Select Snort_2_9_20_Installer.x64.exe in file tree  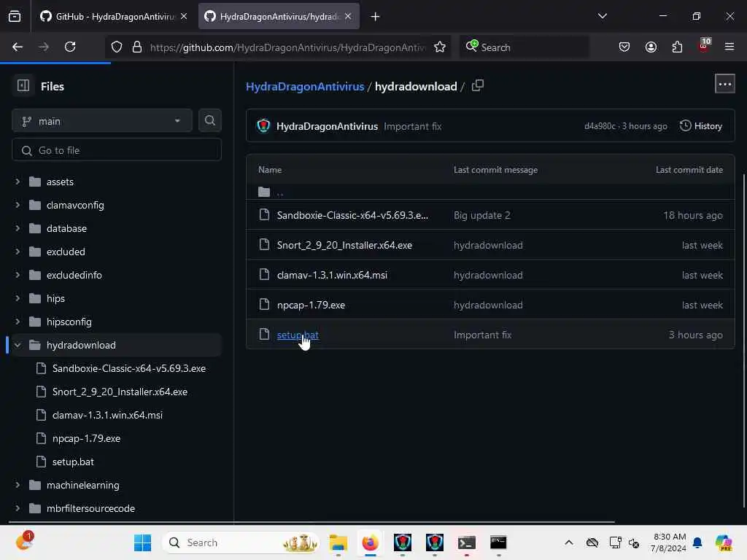pos(120,392)
